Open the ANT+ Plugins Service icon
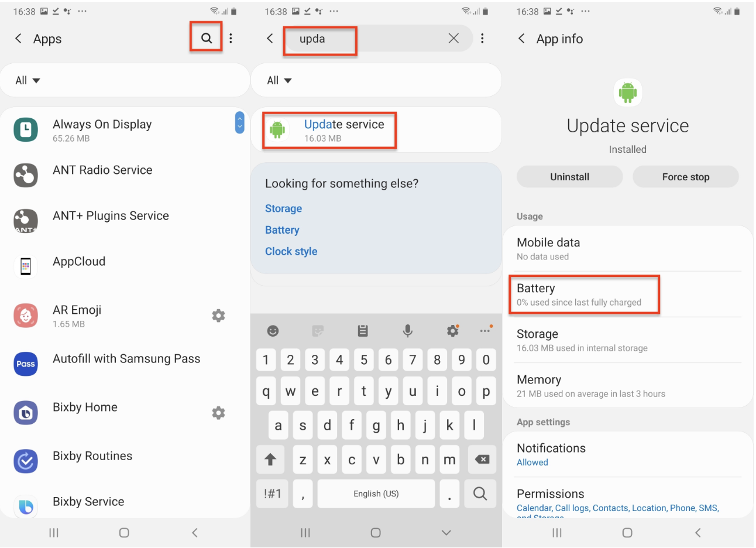This screenshot has height=548, width=756. (x=26, y=221)
